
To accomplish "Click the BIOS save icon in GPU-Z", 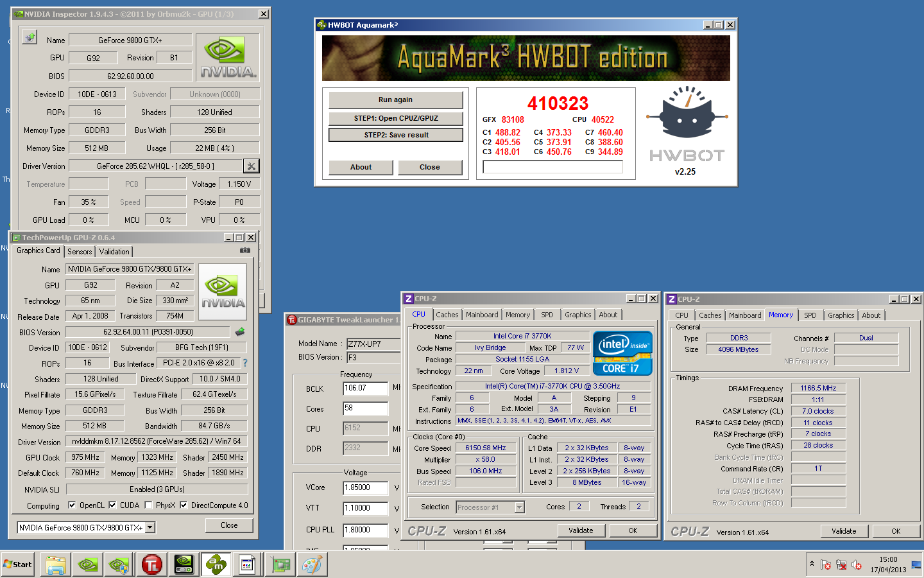I will click(240, 332).
